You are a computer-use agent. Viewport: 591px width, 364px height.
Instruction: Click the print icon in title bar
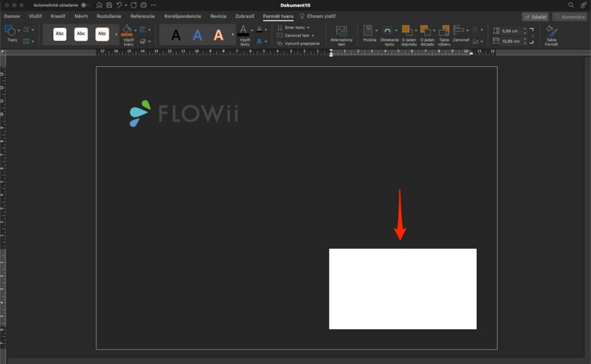(144, 5)
